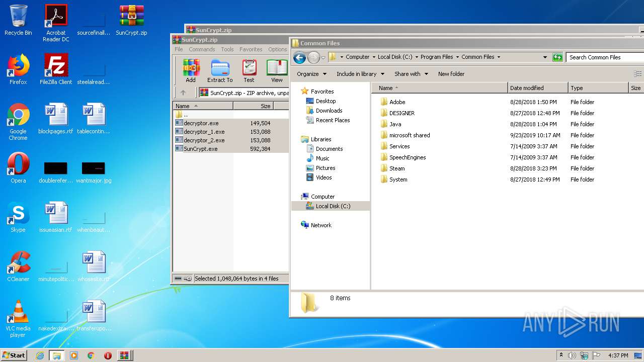
Task: Expand the Program Files breadcrumb arrow
Action: (457, 57)
